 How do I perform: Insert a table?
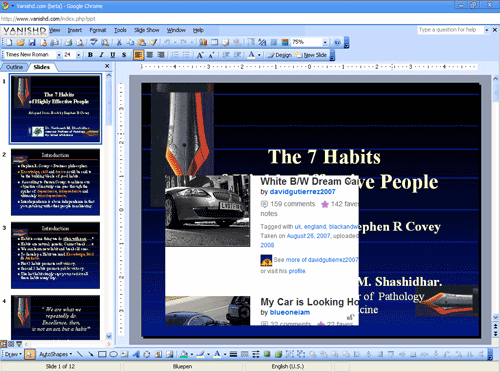[214, 42]
